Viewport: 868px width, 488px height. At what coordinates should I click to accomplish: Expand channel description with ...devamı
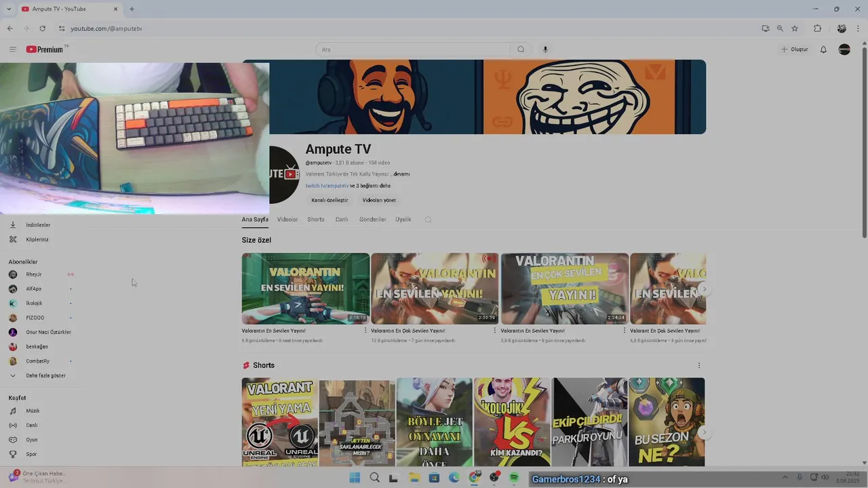[401, 174]
